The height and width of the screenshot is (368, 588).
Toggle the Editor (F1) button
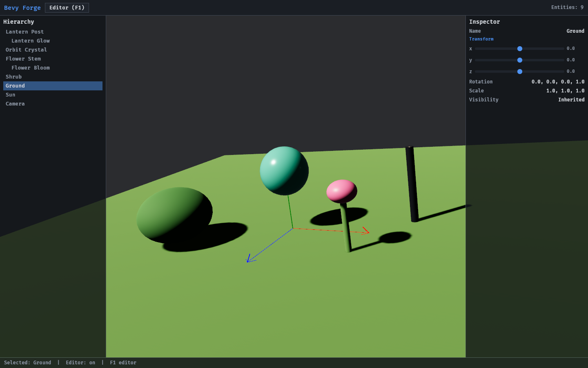click(x=67, y=8)
